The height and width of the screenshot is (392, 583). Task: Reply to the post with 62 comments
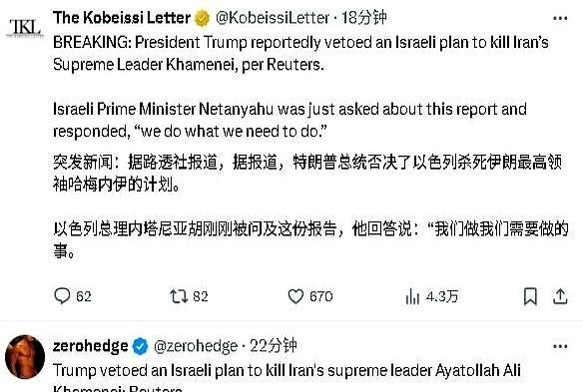(x=73, y=296)
